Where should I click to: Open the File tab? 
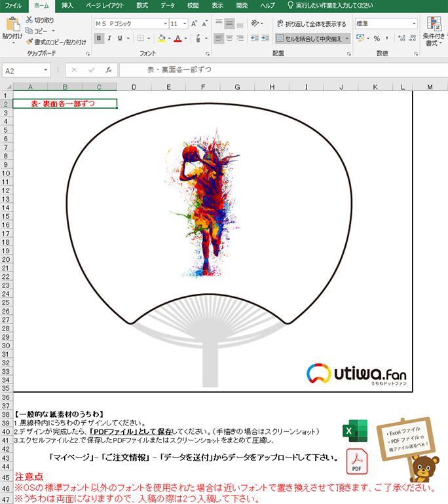tap(14, 5)
